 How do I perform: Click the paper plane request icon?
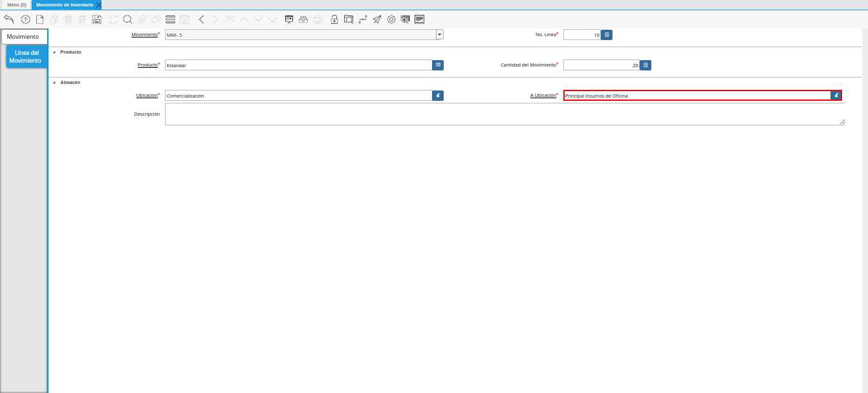coord(377,19)
